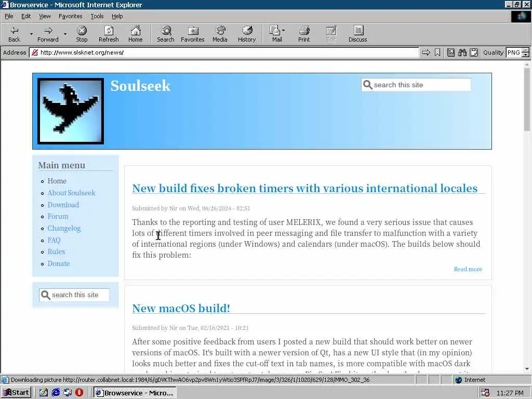Open the FAQ link in Main menu
The height and width of the screenshot is (399, 532).
(x=54, y=240)
